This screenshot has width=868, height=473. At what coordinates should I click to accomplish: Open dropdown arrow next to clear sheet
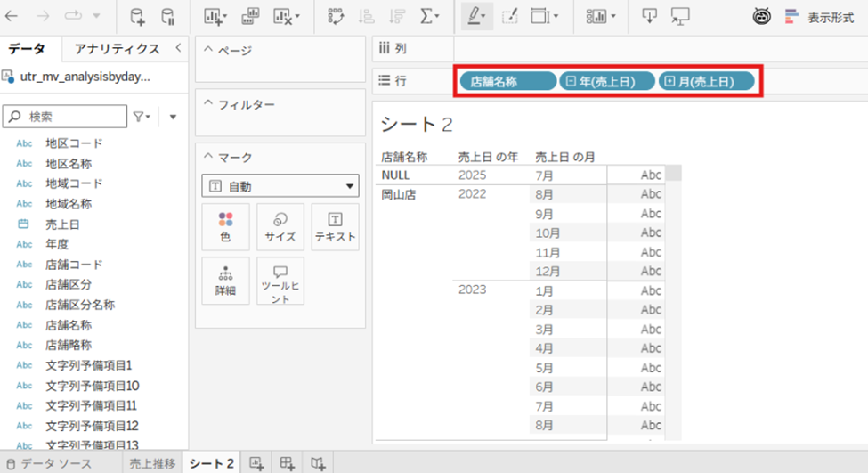(297, 16)
